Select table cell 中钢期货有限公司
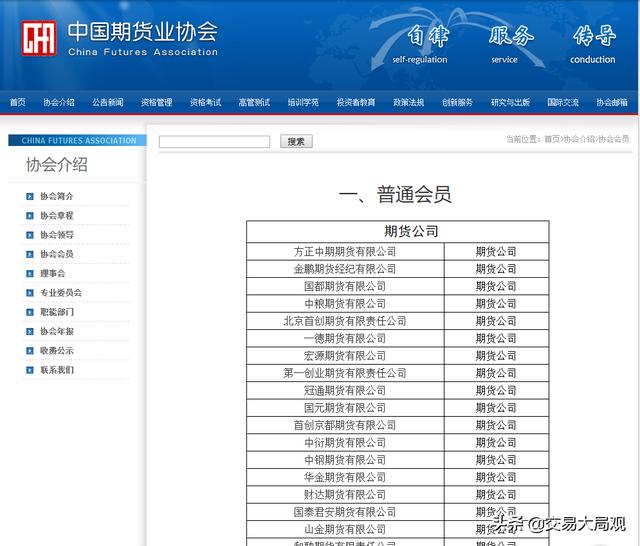640x546 pixels. (345, 460)
